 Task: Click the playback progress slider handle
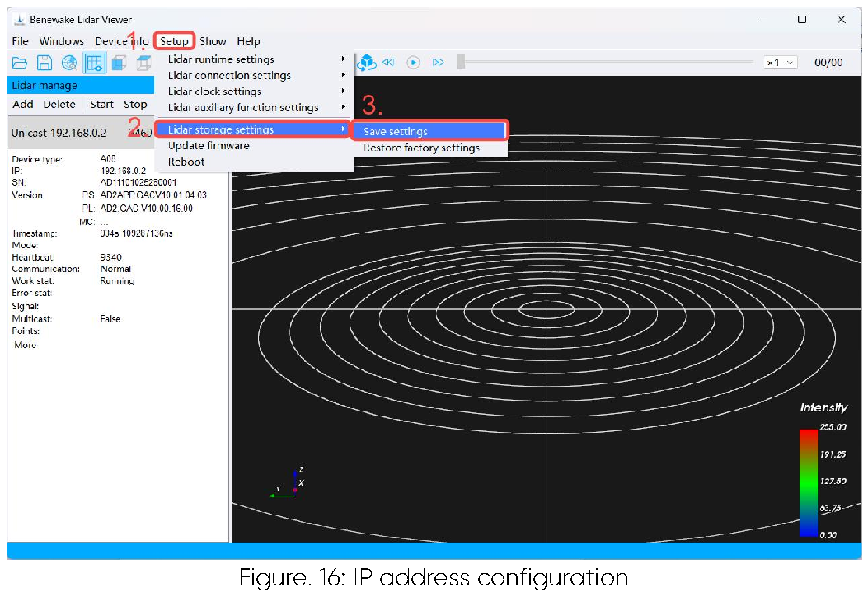pyautogui.click(x=461, y=62)
